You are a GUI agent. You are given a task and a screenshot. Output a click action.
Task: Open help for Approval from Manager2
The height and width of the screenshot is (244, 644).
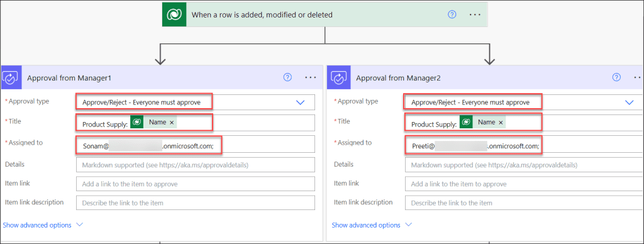[616, 77]
